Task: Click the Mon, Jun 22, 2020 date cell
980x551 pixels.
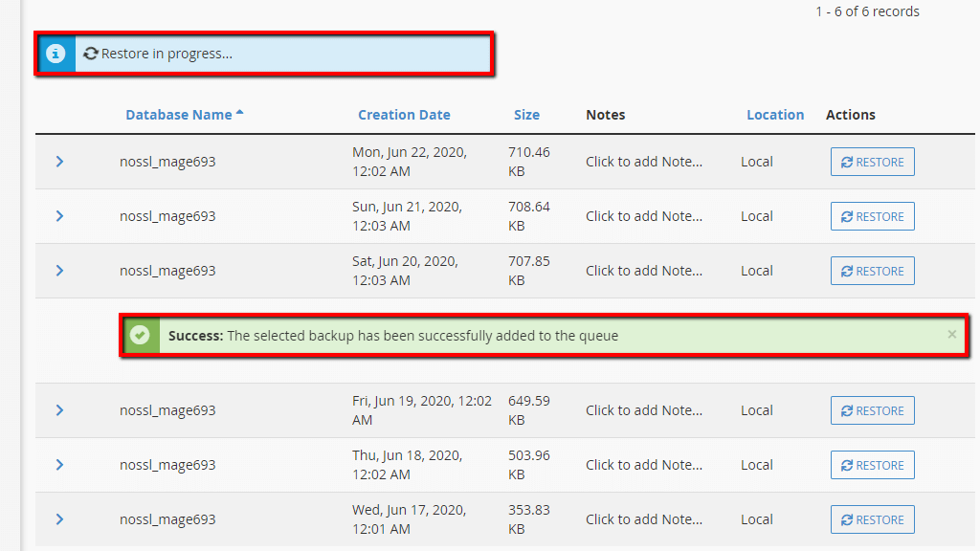Action: 410,162
